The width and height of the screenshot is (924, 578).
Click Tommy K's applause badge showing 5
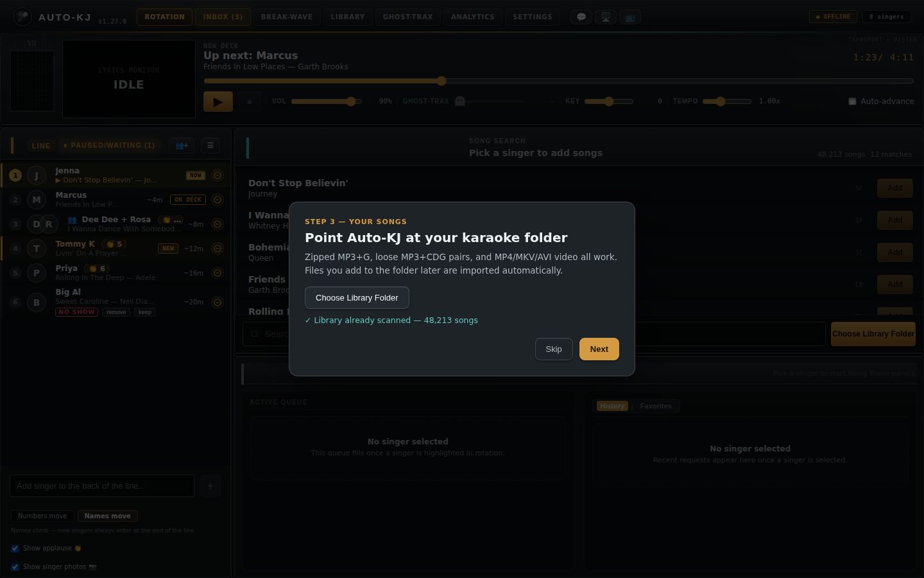coord(115,244)
